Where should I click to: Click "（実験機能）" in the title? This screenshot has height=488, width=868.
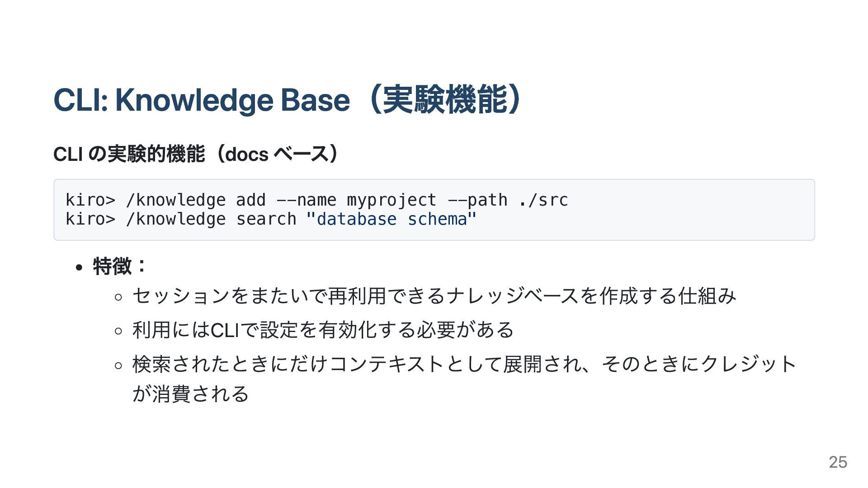click(x=445, y=100)
